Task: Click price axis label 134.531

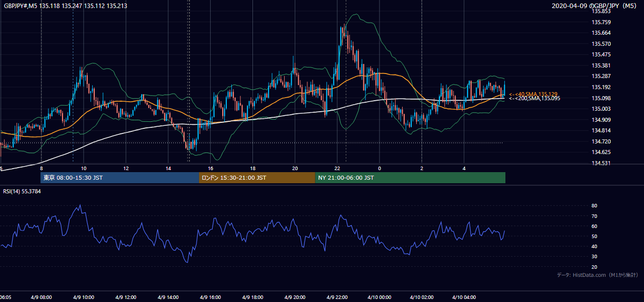Action: (x=601, y=163)
